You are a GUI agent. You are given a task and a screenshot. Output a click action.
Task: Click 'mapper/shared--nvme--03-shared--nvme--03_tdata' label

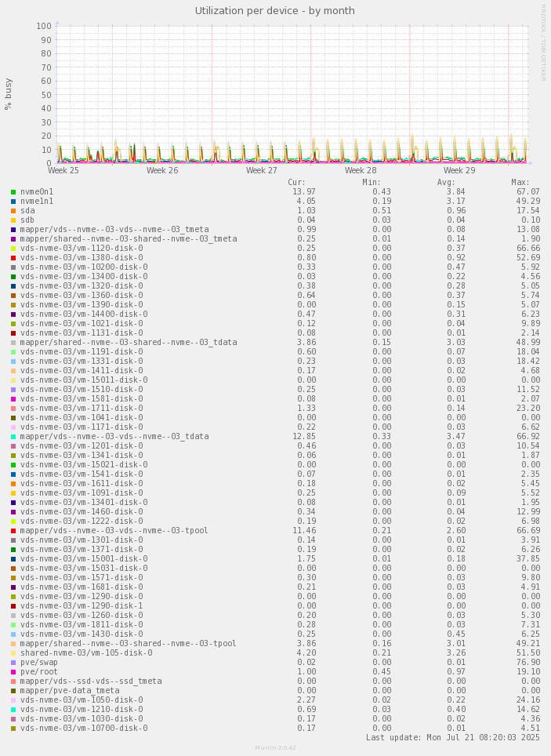(x=129, y=343)
